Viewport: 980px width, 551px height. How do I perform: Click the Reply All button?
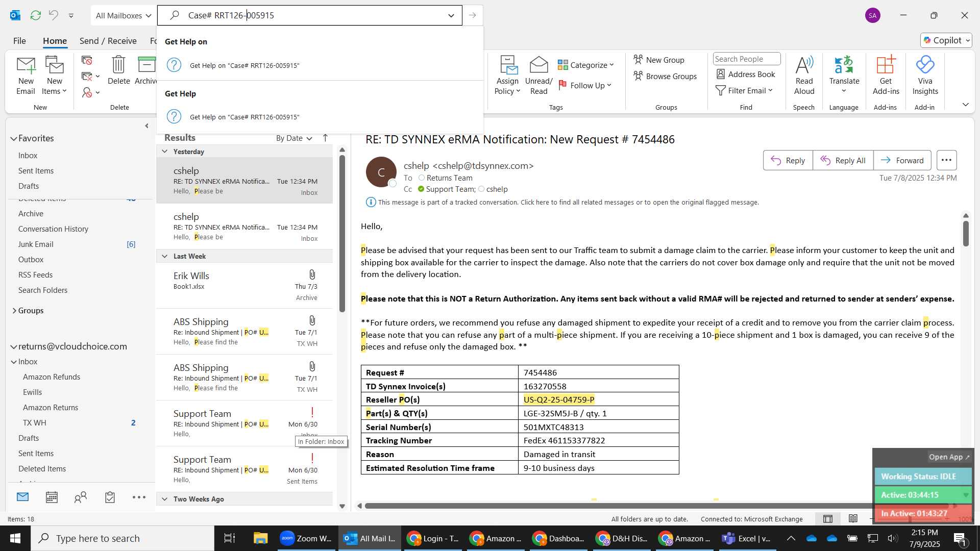click(x=843, y=160)
